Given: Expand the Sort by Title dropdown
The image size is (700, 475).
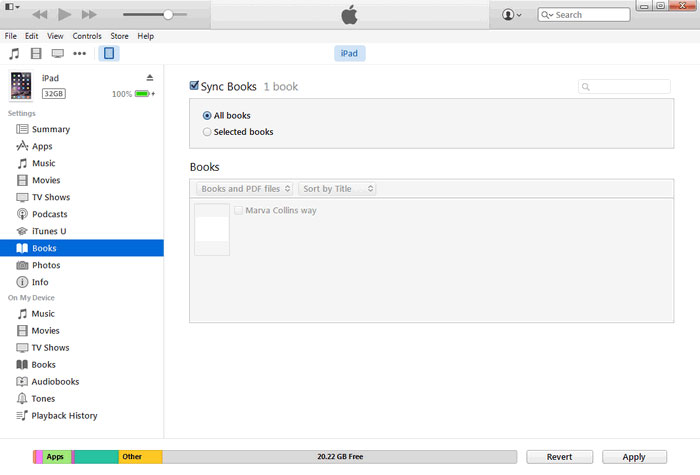Looking at the screenshot, I should point(337,188).
